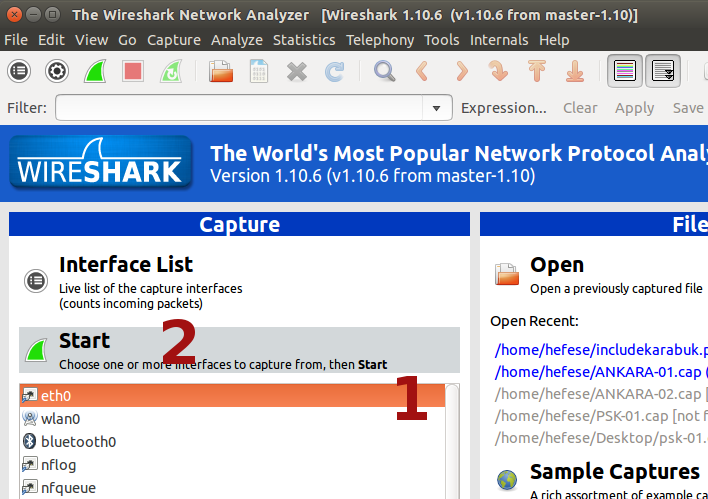Viewport: 708px width, 499px height.
Task: Restart the running live capture icon
Action: click(x=171, y=71)
